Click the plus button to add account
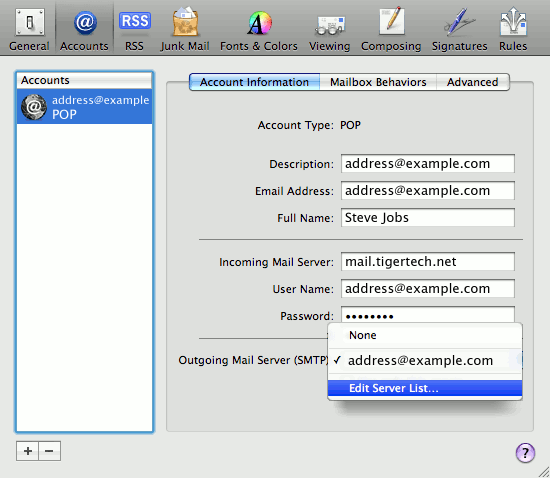The image size is (550, 478). pos(27,451)
